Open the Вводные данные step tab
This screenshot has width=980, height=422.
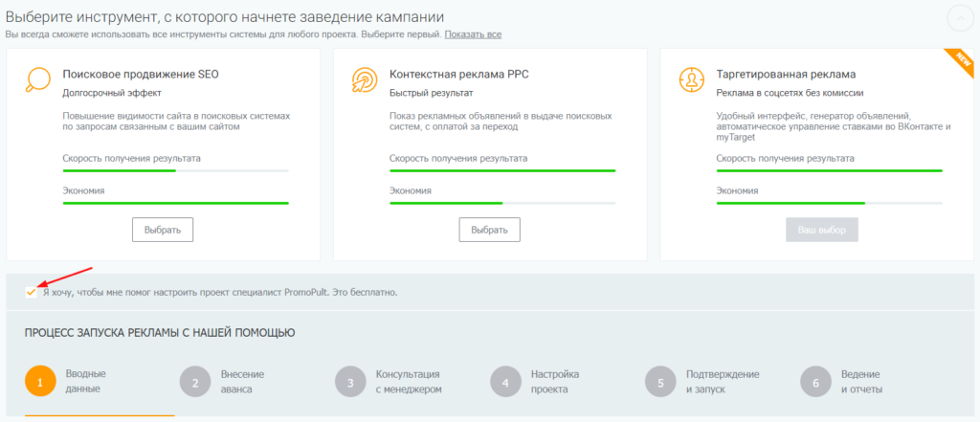[x=85, y=381]
